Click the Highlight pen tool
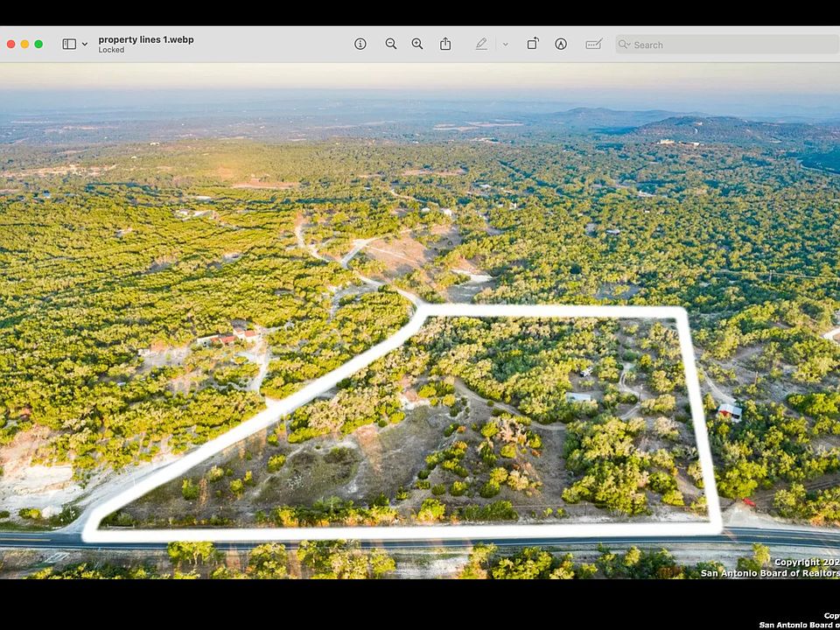The height and width of the screenshot is (630, 840). click(481, 44)
